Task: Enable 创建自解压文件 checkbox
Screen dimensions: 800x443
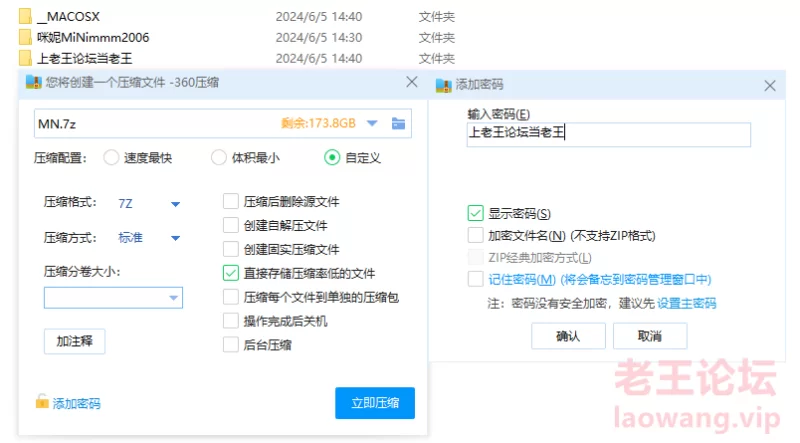Action: [231, 225]
